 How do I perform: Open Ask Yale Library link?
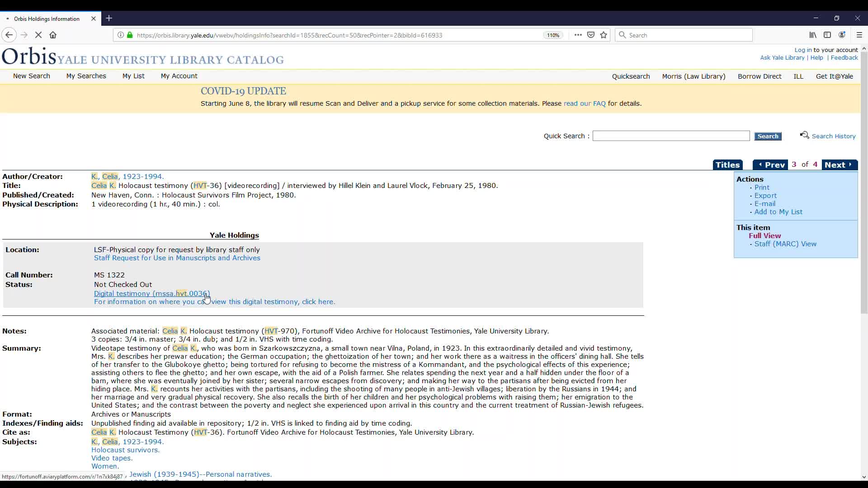[782, 58]
